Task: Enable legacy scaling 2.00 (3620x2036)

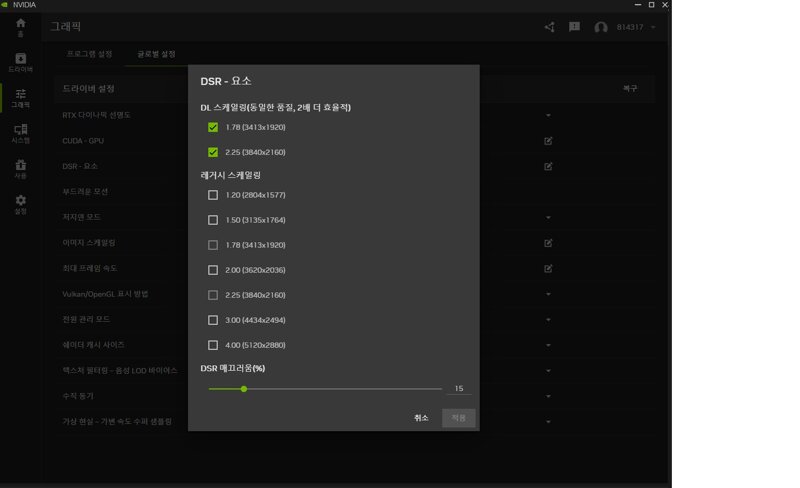Action: click(213, 270)
